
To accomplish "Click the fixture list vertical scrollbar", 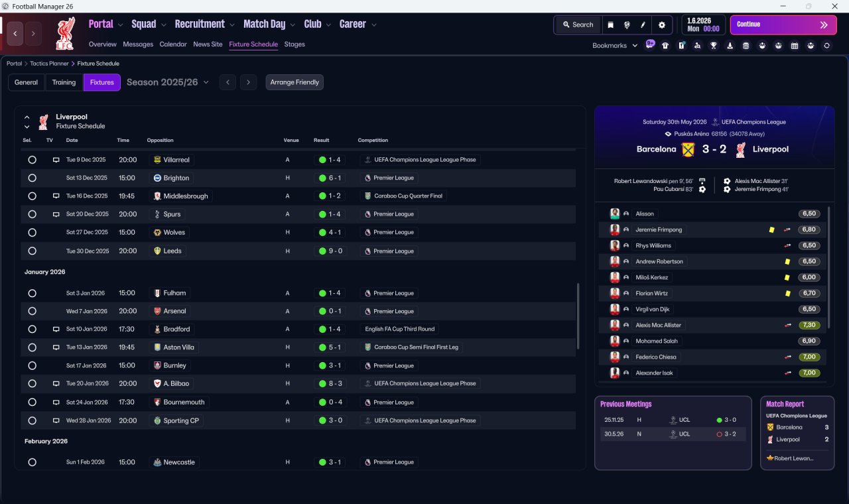I will (579, 316).
